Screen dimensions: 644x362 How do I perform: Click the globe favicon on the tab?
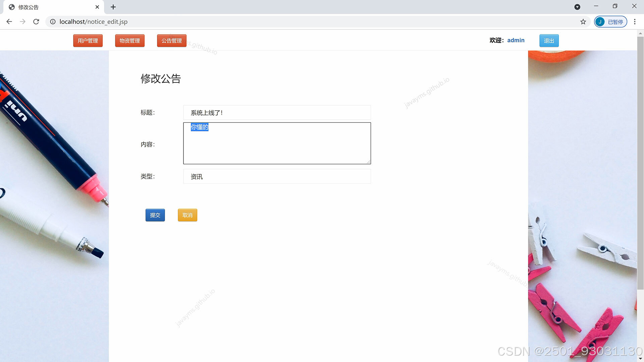[12, 7]
